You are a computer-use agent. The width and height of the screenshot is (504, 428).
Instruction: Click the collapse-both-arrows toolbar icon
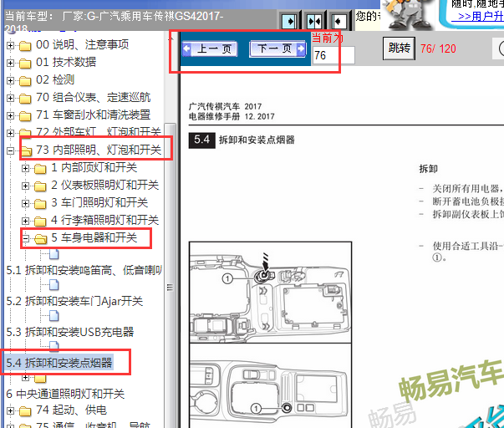pyautogui.click(x=314, y=22)
